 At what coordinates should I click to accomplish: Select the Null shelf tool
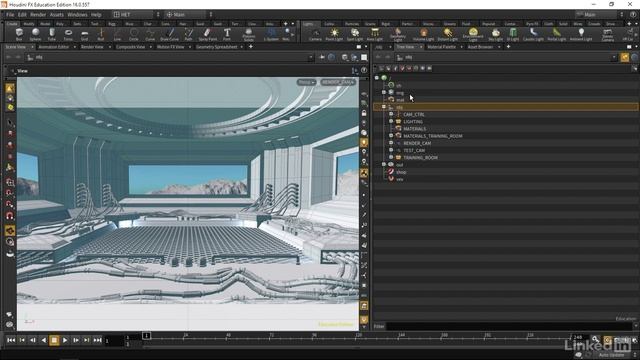[x=101, y=34]
